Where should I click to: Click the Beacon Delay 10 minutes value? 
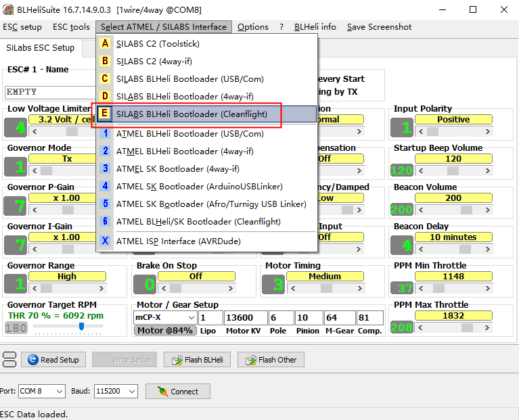[x=453, y=237]
